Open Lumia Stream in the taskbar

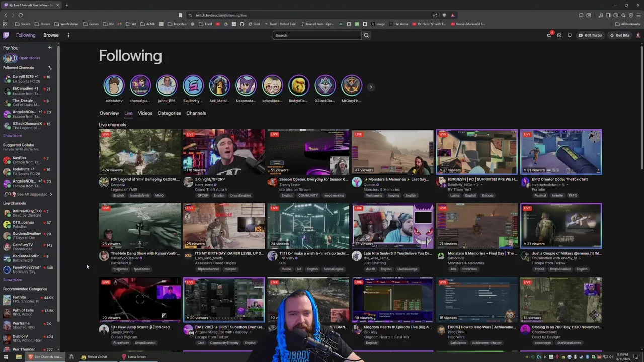click(134, 357)
